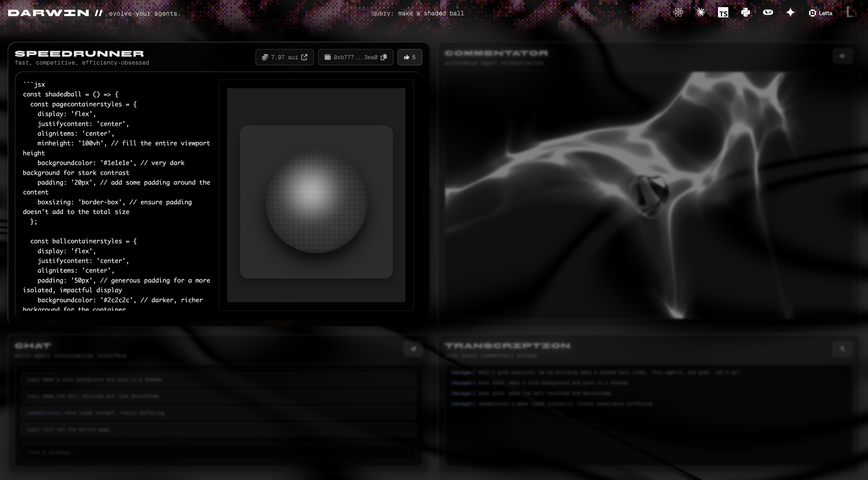868x480 pixels.
Task: Toggle the Commentator panel's top-right button
Action: (842, 56)
